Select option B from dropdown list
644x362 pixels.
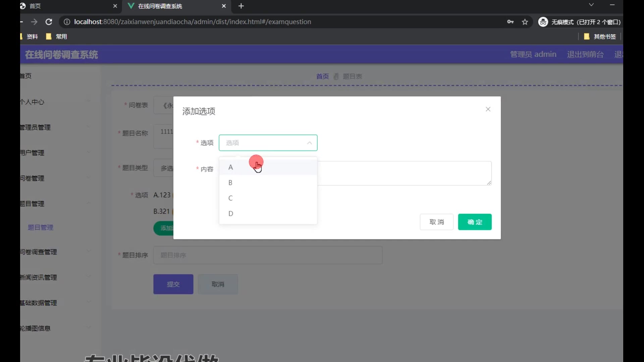[230, 183]
